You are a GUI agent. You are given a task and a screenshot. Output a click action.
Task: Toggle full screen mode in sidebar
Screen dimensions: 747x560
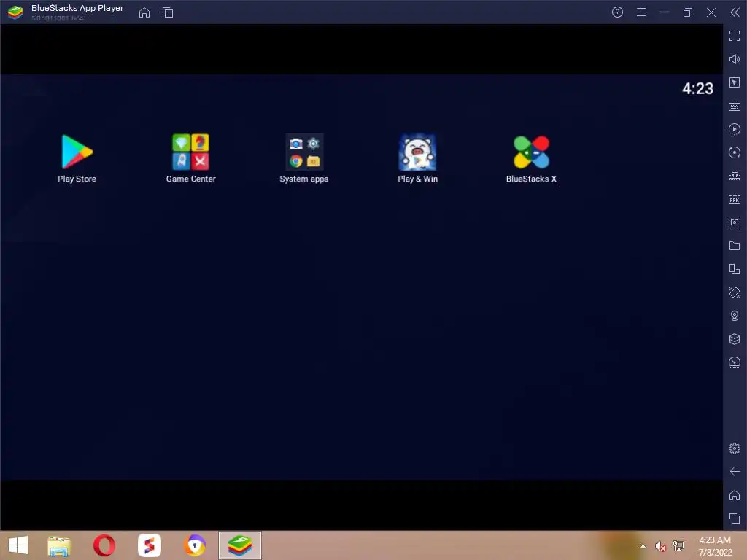(735, 36)
